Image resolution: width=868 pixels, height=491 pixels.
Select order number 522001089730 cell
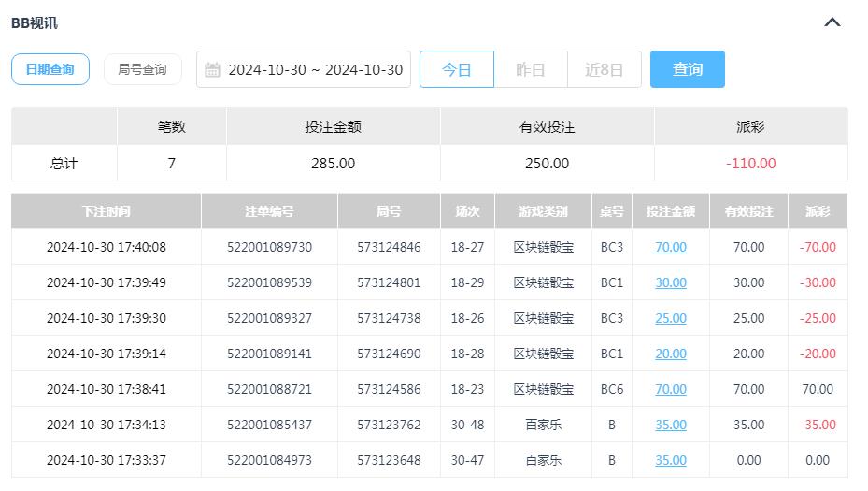tap(269, 247)
